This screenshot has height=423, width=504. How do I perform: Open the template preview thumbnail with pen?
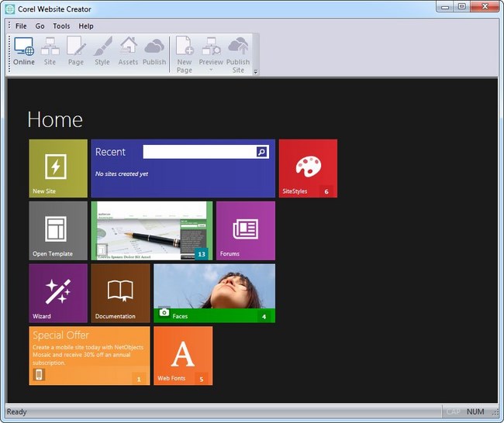tap(152, 231)
